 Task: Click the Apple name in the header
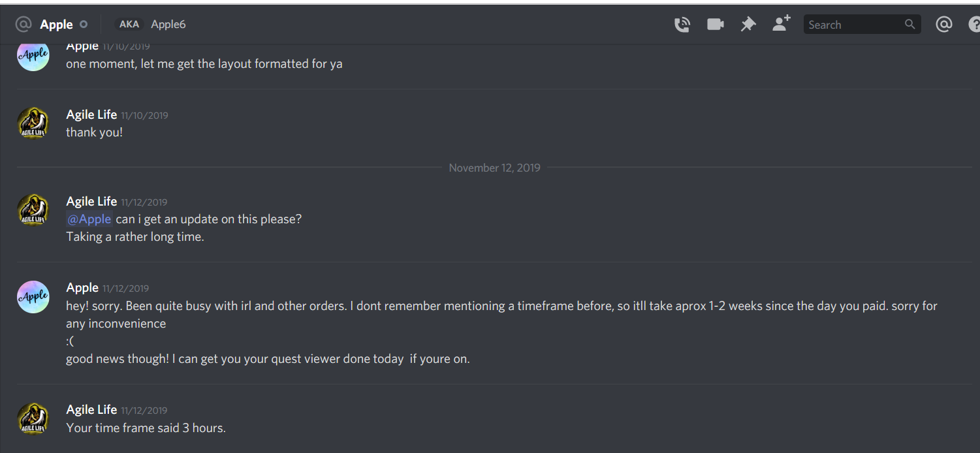pos(56,25)
